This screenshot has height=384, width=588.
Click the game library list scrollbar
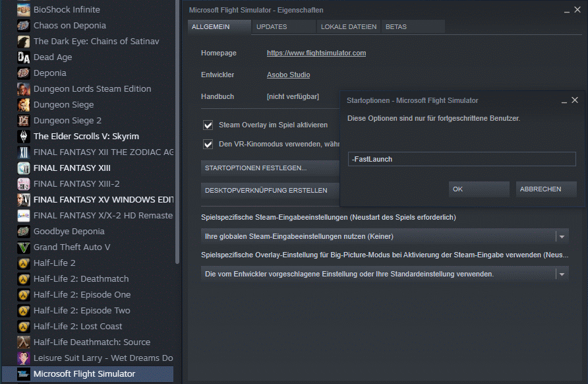click(177, 132)
